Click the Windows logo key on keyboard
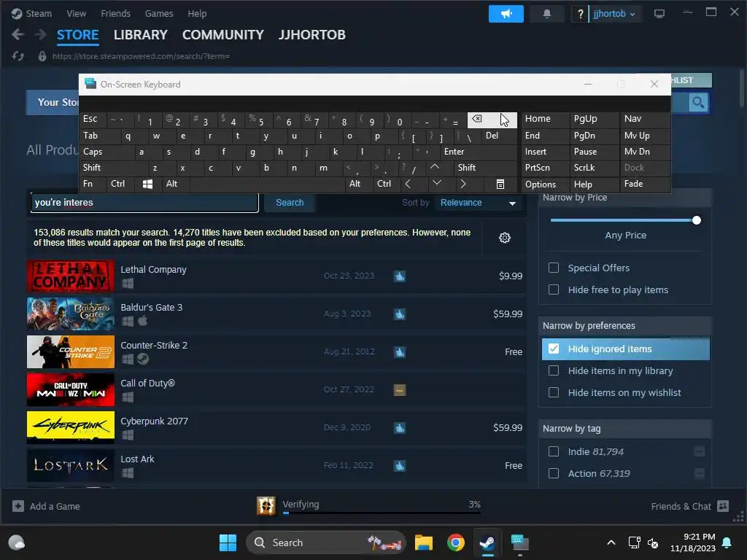 [x=147, y=184]
